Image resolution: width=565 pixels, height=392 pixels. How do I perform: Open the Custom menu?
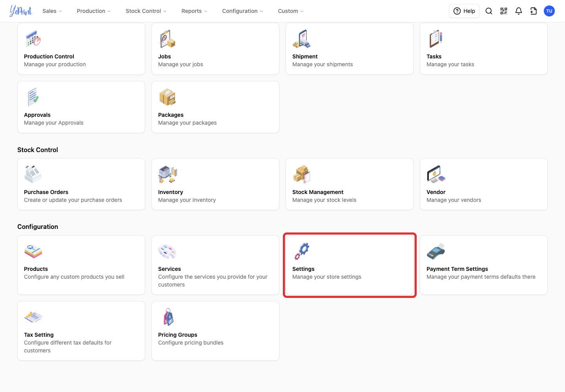pos(291,11)
